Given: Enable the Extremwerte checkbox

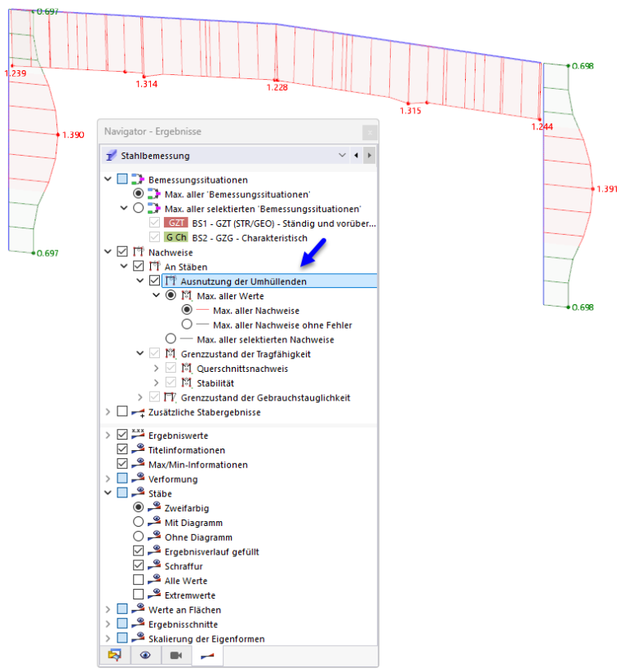Looking at the screenshot, I should click(x=138, y=595).
